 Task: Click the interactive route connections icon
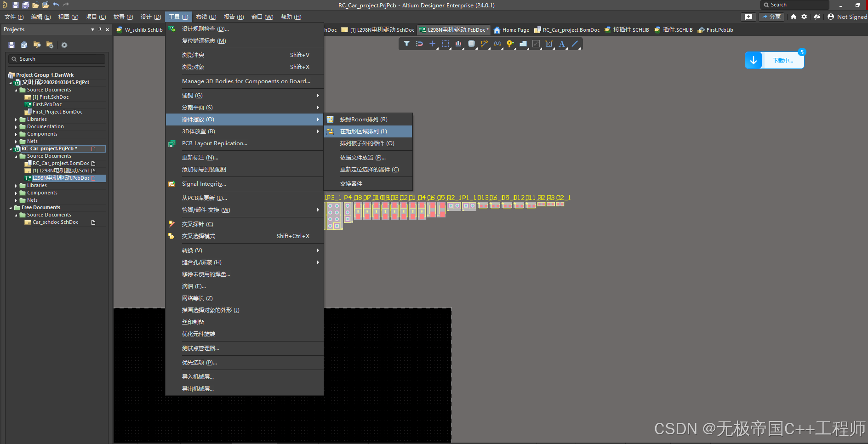[484, 44]
